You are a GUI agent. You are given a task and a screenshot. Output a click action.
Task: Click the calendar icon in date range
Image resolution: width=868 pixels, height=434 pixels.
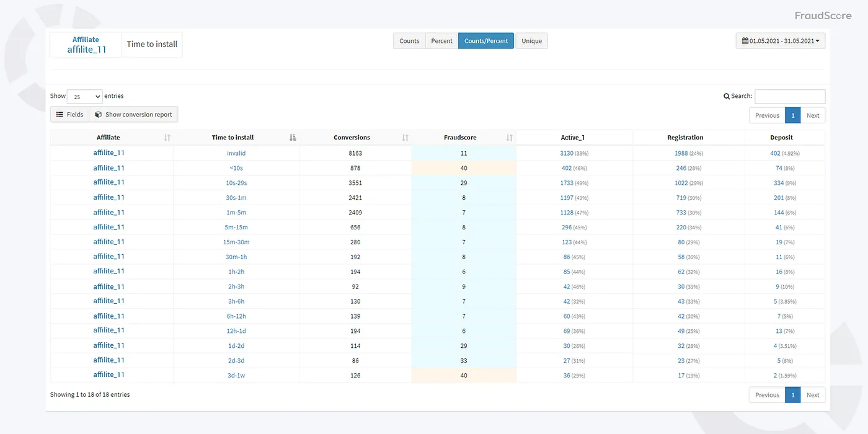click(x=745, y=41)
